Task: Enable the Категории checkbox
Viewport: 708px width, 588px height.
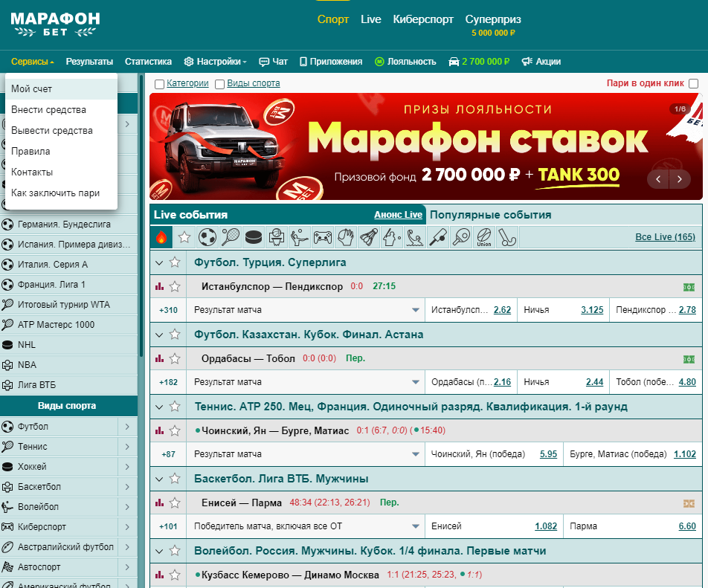Action: 159,84
